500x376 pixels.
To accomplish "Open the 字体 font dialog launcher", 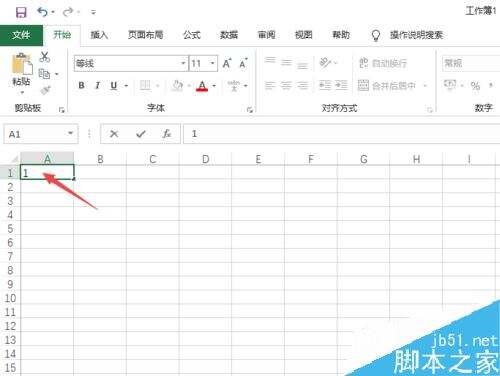I will tap(250, 109).
